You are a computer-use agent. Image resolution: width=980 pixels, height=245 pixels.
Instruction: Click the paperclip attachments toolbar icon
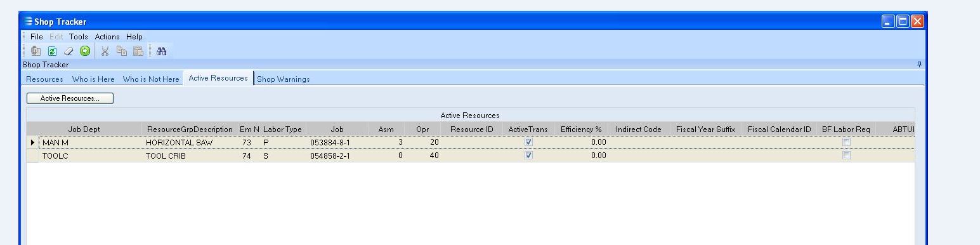36,51
